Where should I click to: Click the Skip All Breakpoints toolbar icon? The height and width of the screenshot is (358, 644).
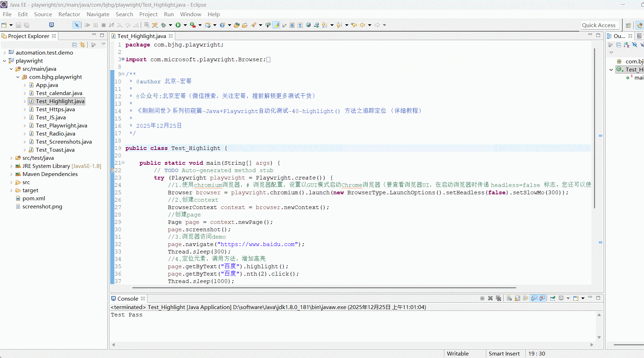[x=76, y=25]
